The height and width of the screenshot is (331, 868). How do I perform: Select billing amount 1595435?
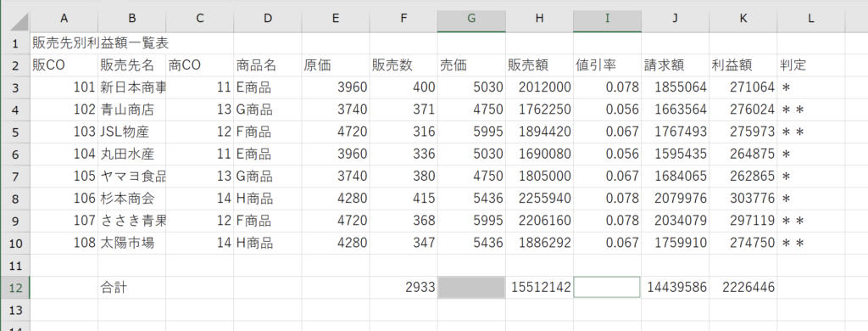(x=676, y=154)
